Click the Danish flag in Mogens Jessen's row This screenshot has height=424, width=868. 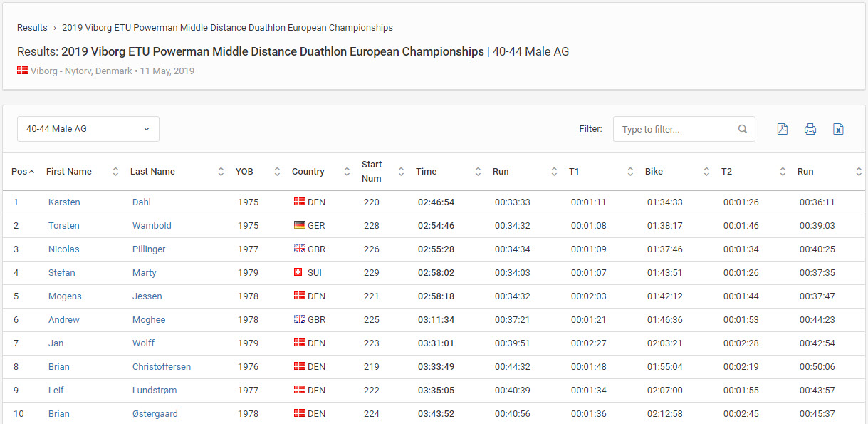[300, 296]
